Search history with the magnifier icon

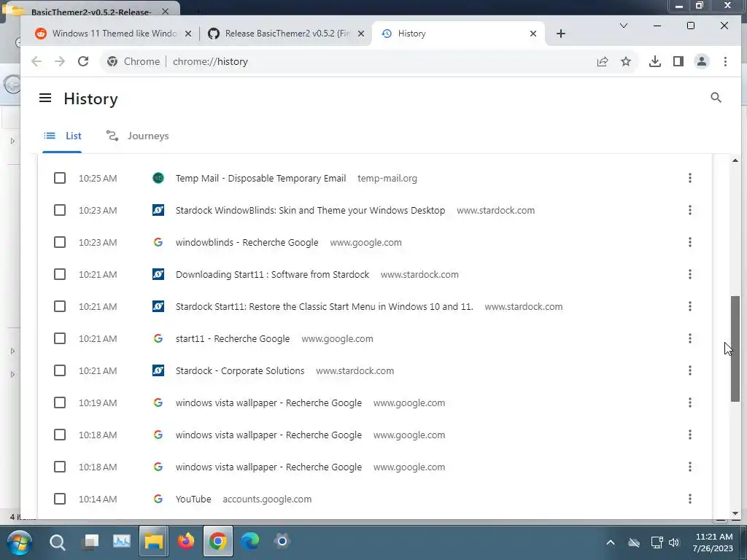pyautogui.click(x=716, y=98)
